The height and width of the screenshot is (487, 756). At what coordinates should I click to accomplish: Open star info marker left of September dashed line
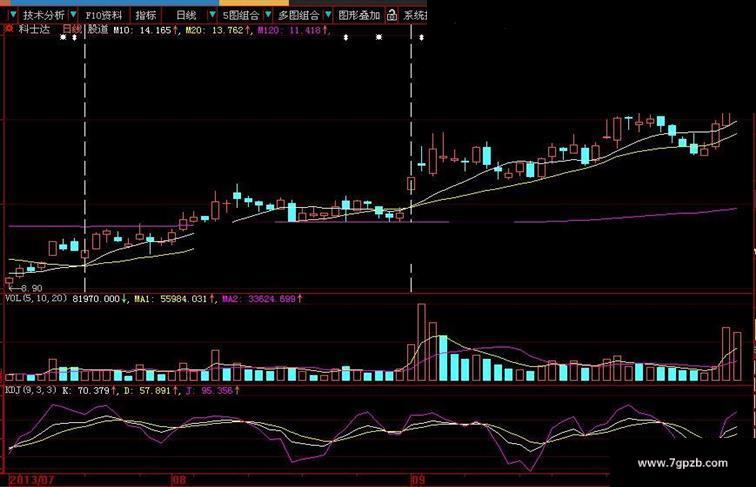click(x=379, y=37)
